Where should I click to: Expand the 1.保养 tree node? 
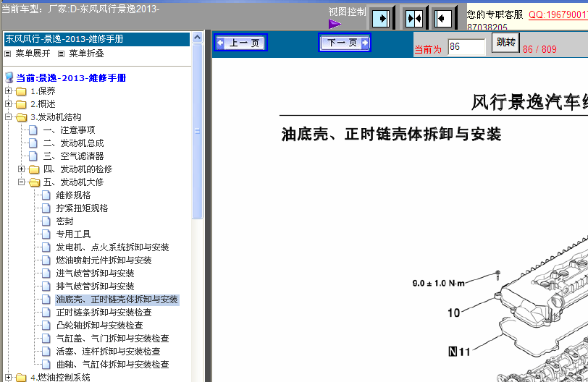[8, 91]
